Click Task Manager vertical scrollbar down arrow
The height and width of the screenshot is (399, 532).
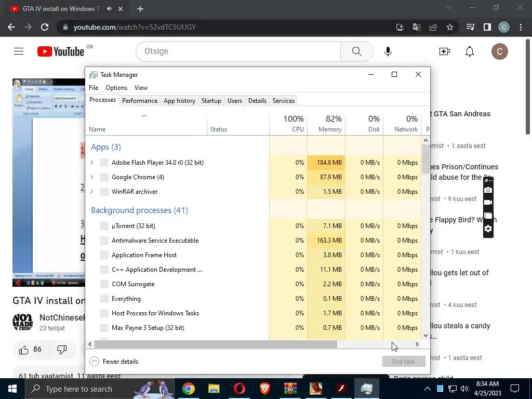point(426,336)
